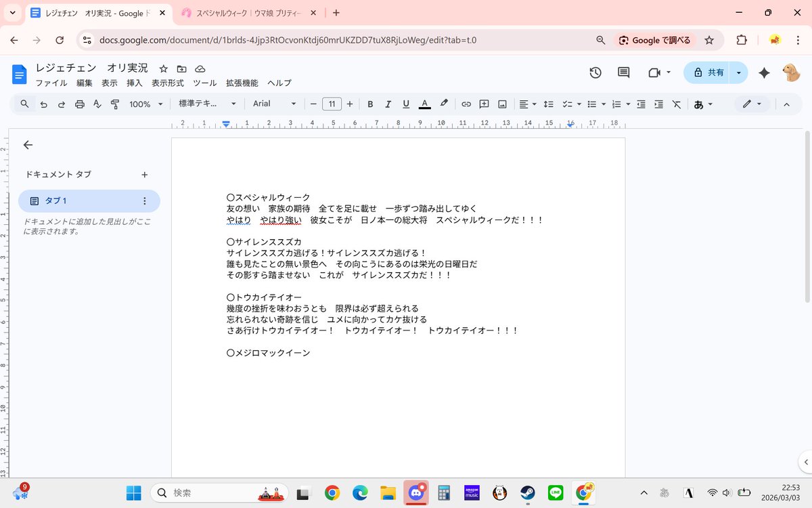Insert an image from the toolbar
The height and width of the screenshot is (508, 812).
click(x=502, y=104)
